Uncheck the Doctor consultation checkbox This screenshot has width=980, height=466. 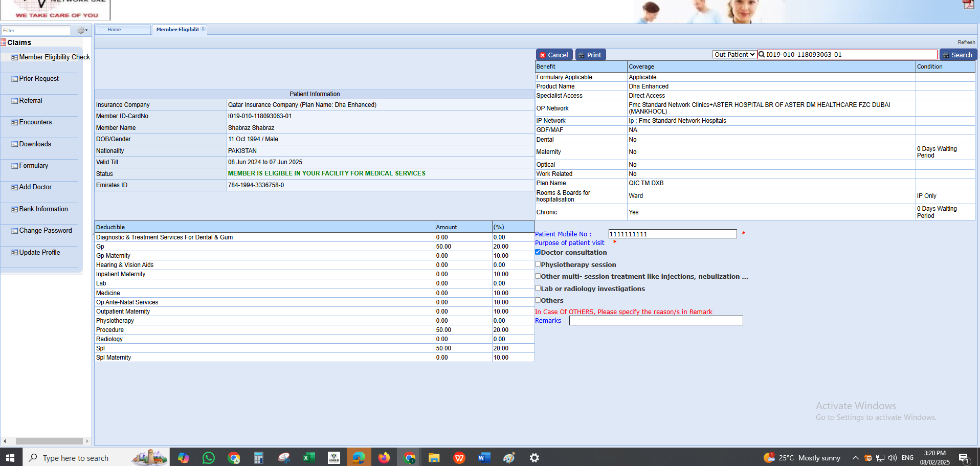click(x=538, y=252)
